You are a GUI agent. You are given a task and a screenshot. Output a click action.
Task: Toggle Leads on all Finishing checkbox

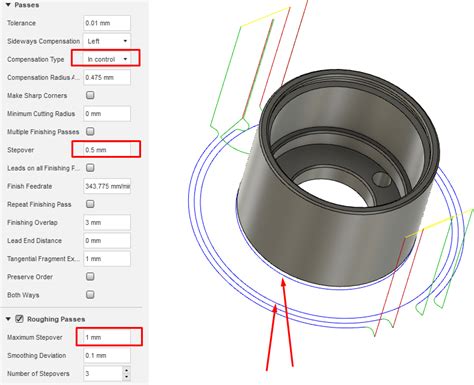pos(90,168)
